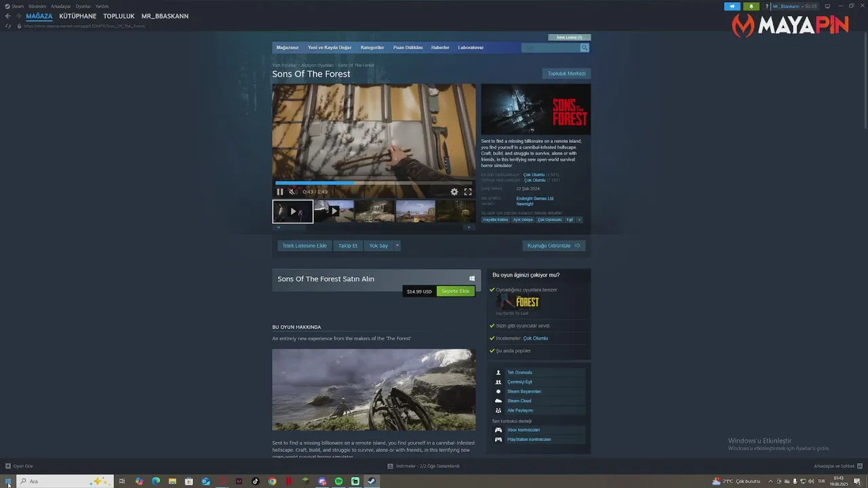Open Newnight publisher link
Screen dimensions: 868x488
click(x=525, y=204)
